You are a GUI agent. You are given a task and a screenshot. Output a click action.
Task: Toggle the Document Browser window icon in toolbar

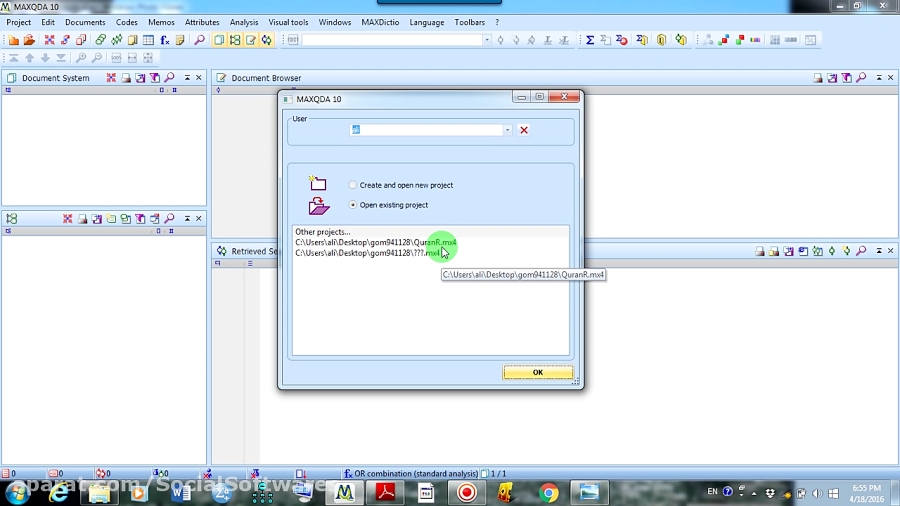pos(251,40)
